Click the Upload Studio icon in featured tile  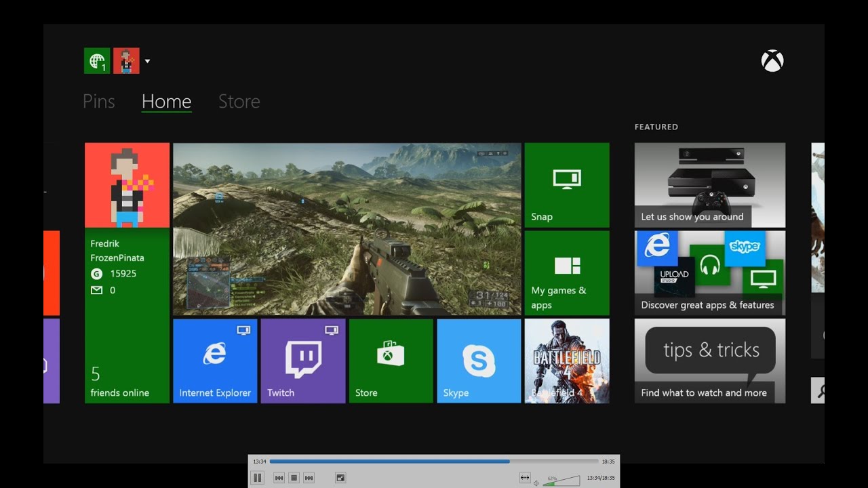674,277
